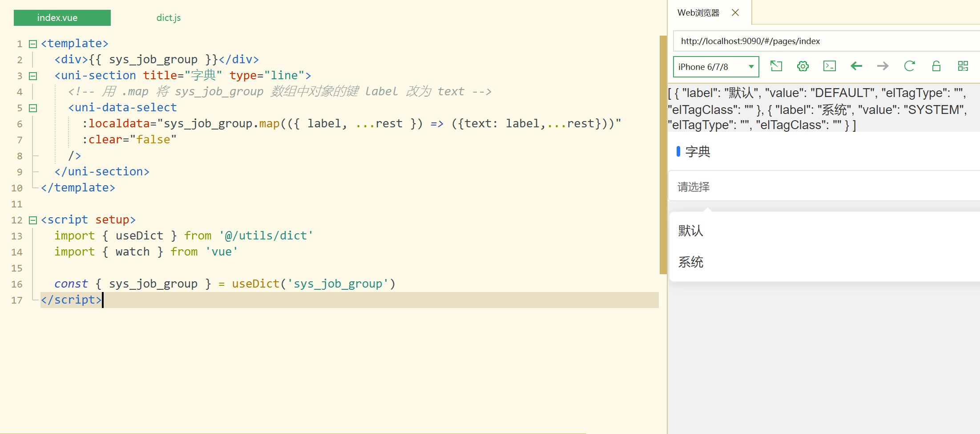Open browser settings gear icon
The height and width of the screenshot is (434, 980).
pyautogui.click(x=803, y=66)
